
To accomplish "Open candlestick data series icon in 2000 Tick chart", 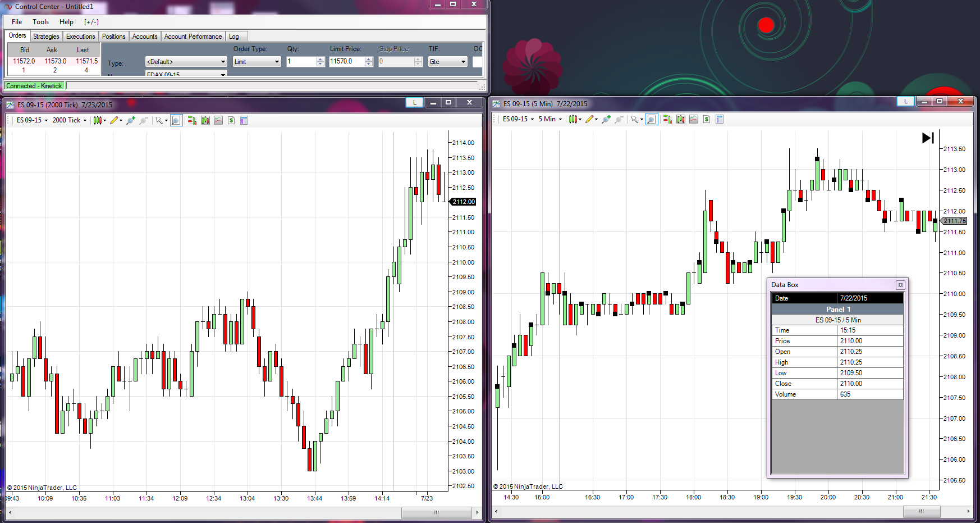I will (x=205, y=120).
